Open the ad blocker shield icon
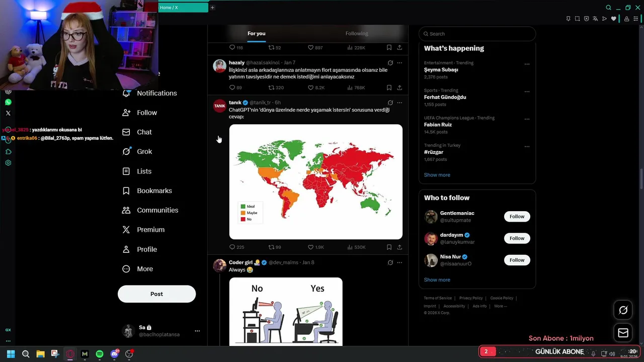Image resolution: width=644 pixels, height=362 pixels. 586,19
